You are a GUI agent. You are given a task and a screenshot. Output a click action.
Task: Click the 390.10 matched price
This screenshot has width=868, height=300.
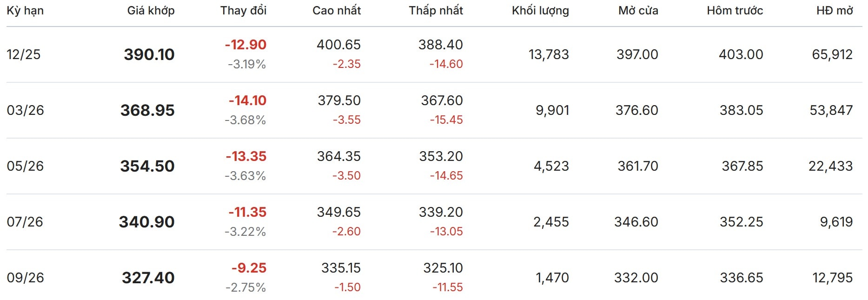coord(149,54)
